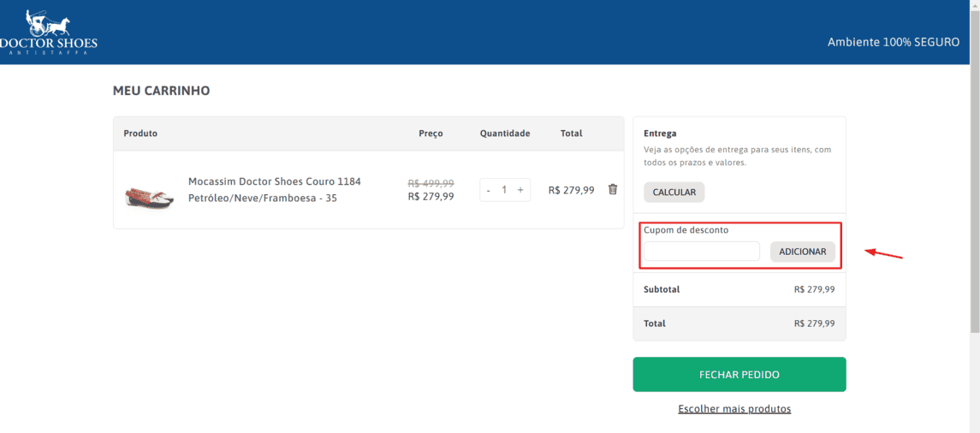Image resolution: width=980 pixels, height=433 pixels.
Task: Open the Doctor Shoes logo homepage
Action: [x=49, y=33]
